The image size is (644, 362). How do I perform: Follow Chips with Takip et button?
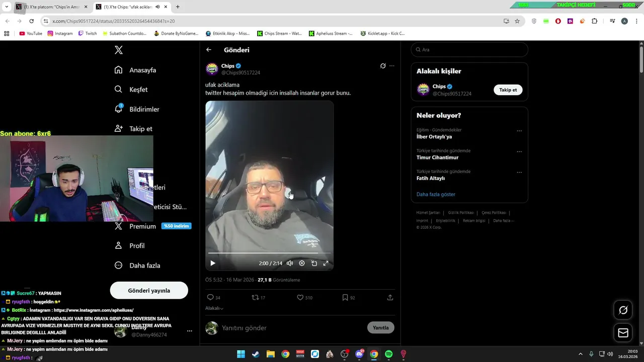pyautogui.click(x=508, y=90)
